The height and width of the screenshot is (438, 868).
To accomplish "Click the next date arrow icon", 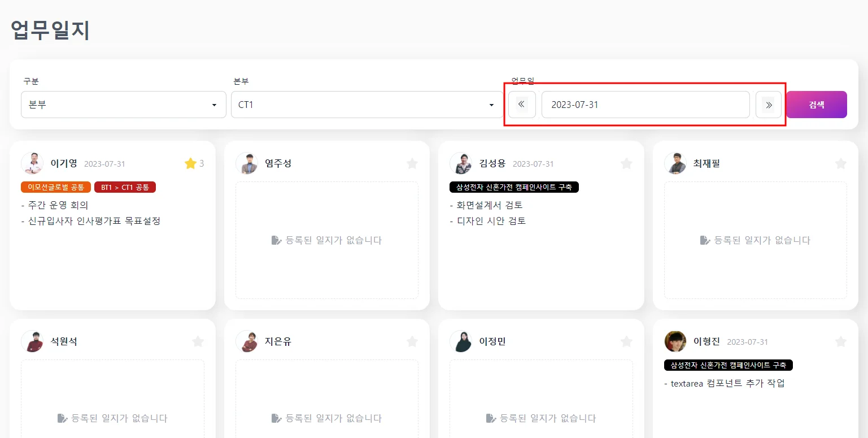I will [x=768, y=105].
